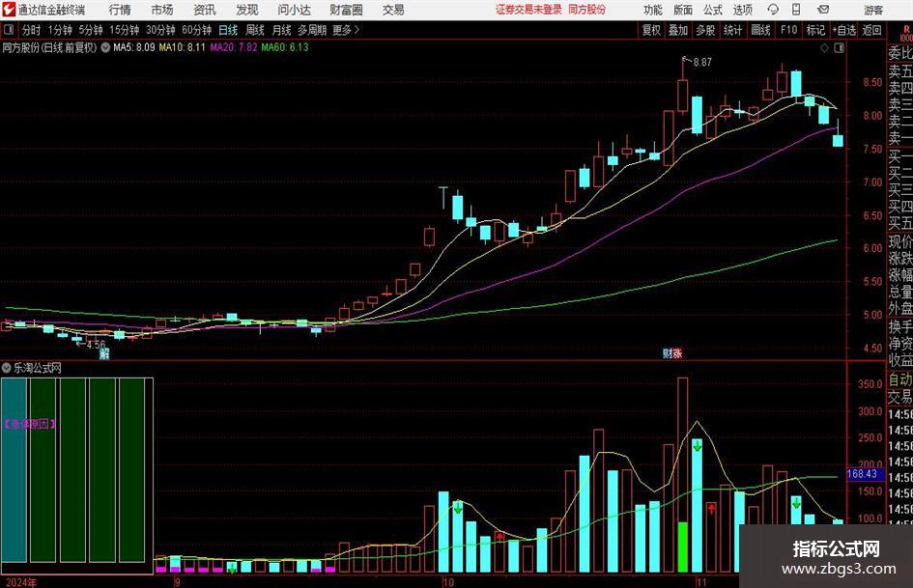Viewport: 913px width, 588px height.
Task: Click the MA5: 8.09 indicator value
Action: [x=134, y=47]
